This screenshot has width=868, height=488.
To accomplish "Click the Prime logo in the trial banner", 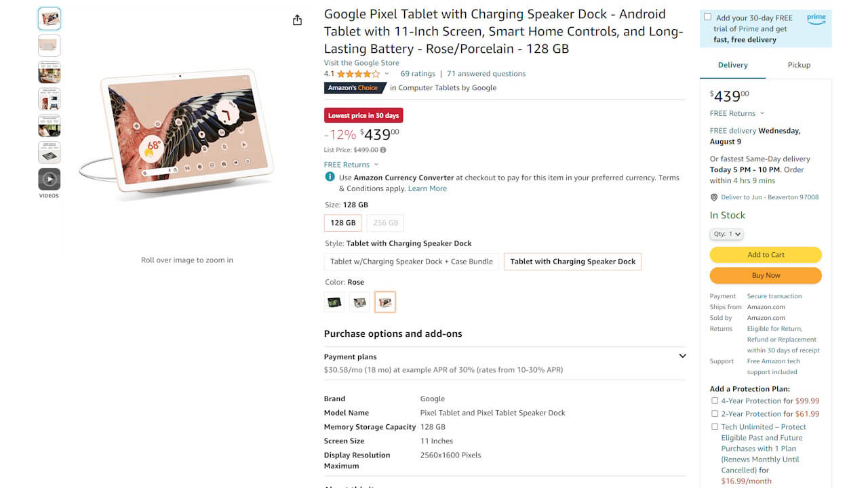I will (x=816, y=20).
